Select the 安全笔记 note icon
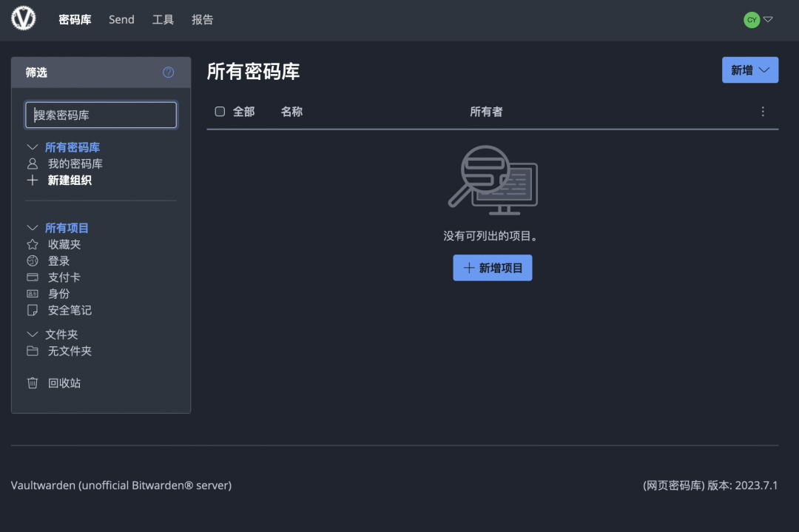The height and width of the screenshot is (532, 799). [33, 310]
